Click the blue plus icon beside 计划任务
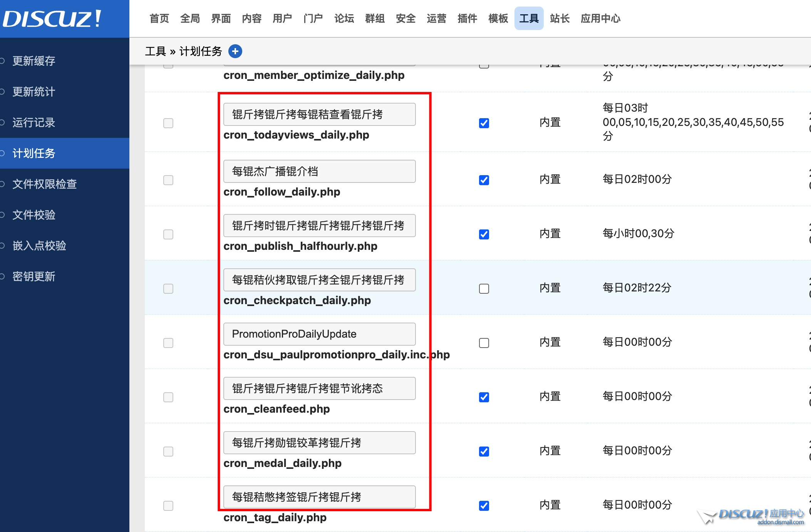 click(235, 51)
